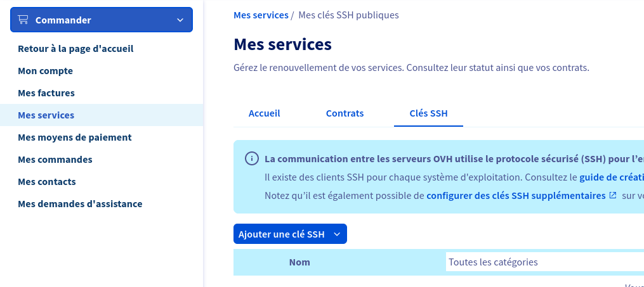The height and width of the screenshot is (287, 644).
Task: Open the 'guide de création' link
Action: click(612, 177)
